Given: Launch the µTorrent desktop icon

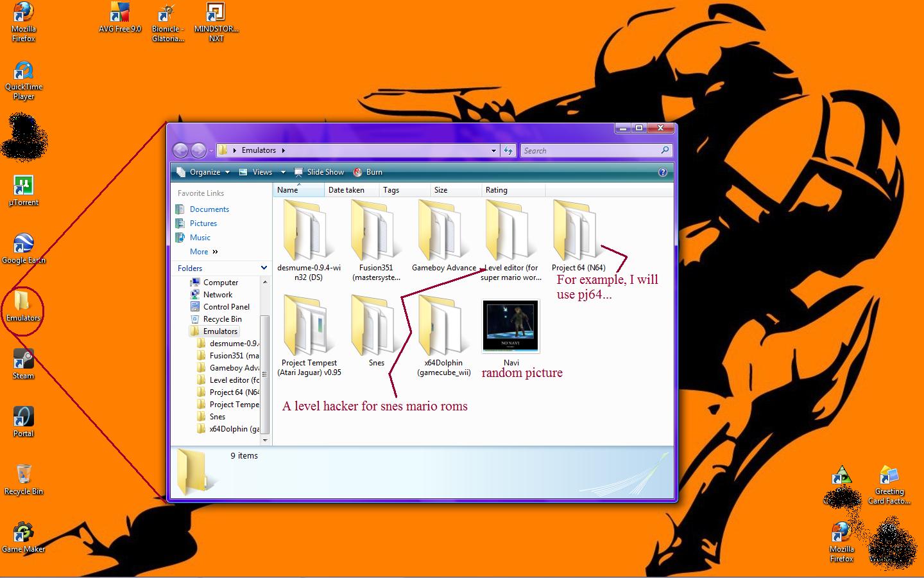Looking at the screenshot, I should [x=24, y=191].
